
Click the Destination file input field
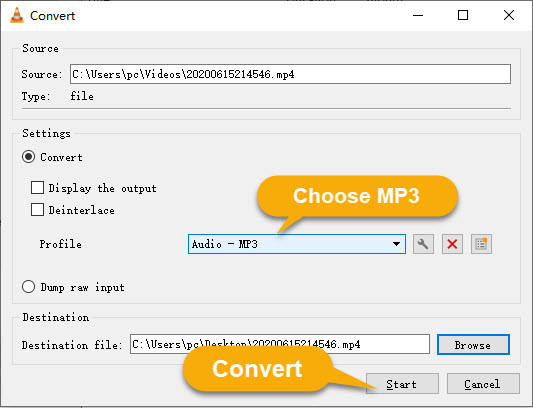tap(280, 344)
